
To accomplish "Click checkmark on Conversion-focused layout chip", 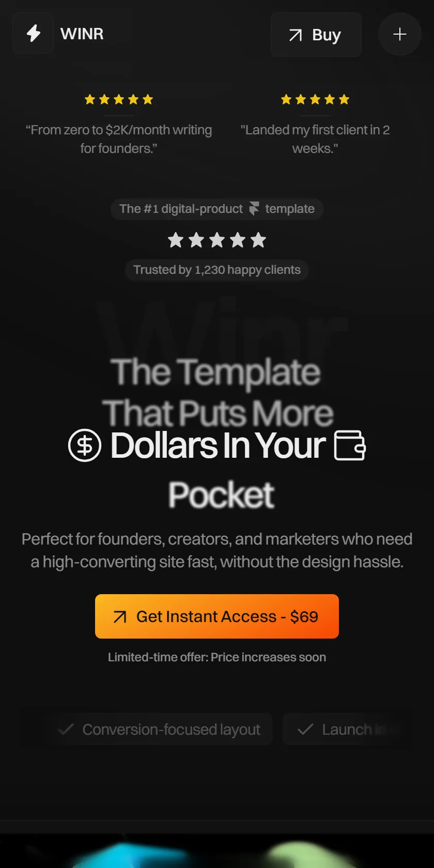I will pos(66,729).
